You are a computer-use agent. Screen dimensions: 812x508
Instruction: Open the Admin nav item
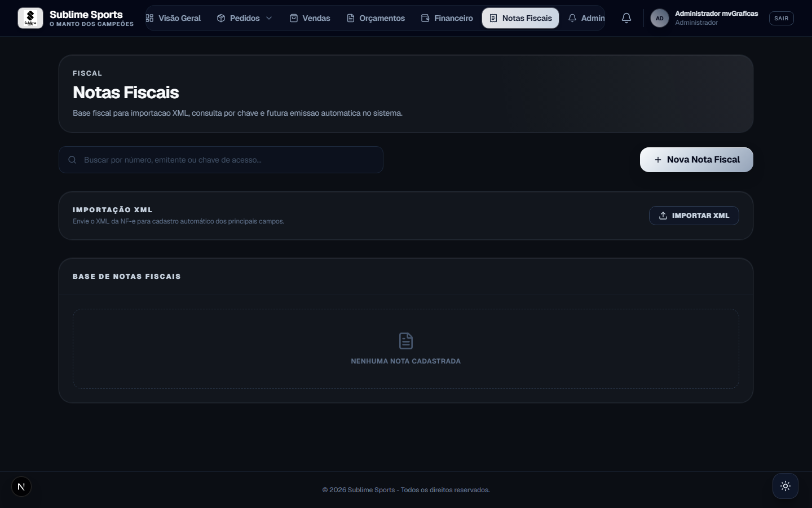click(586, 18)
